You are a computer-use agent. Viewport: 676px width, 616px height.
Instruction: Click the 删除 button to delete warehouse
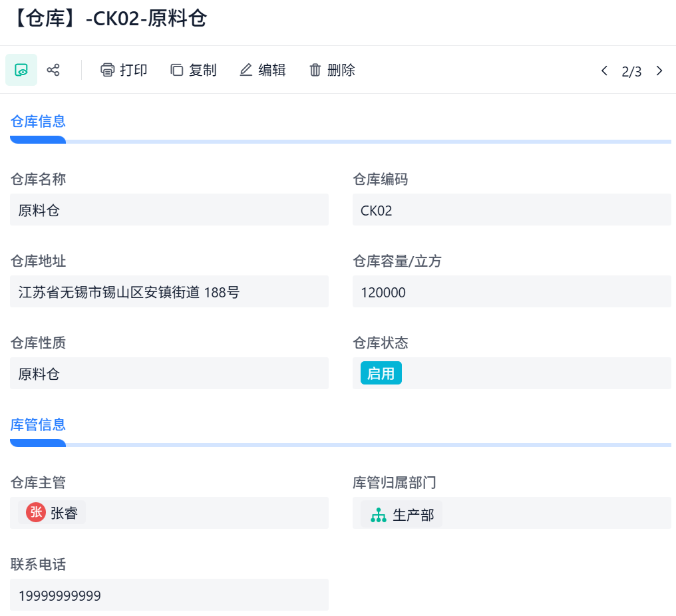pyautogui.click(x=332, y=70)
